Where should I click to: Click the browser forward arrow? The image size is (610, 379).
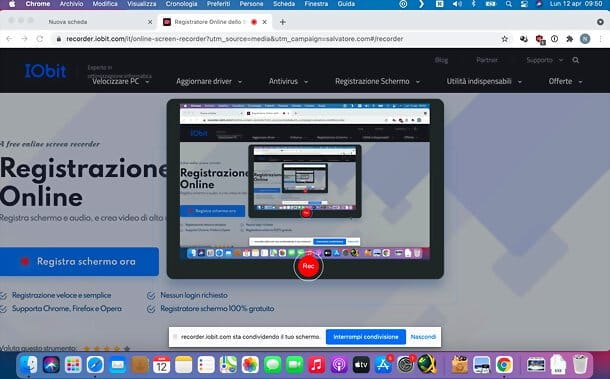click(24, 39)
